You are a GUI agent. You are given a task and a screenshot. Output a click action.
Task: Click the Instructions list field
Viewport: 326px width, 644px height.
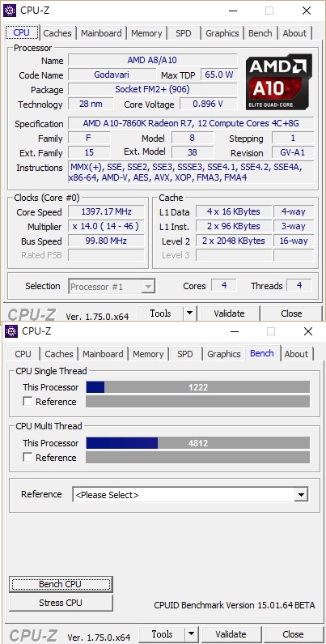(191, 173)
